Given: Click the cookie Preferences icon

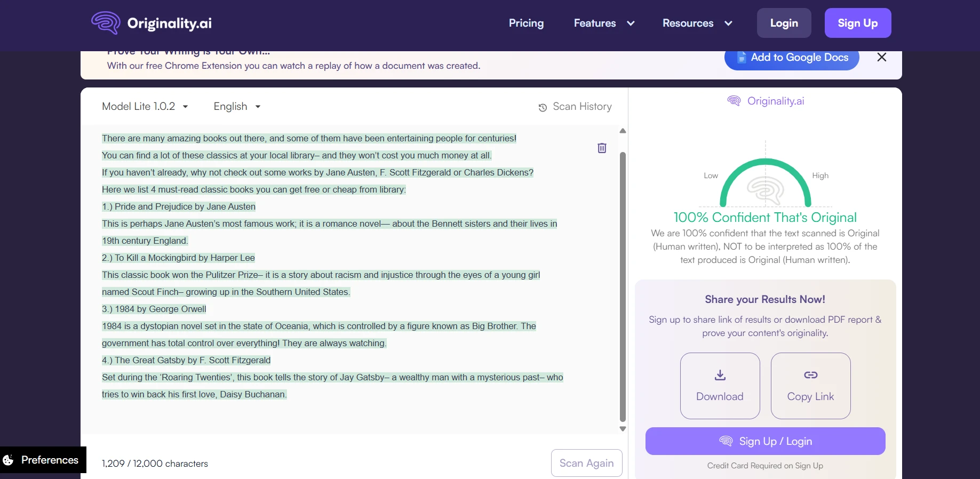Looking at the screenshot, I should click(9, 460).
